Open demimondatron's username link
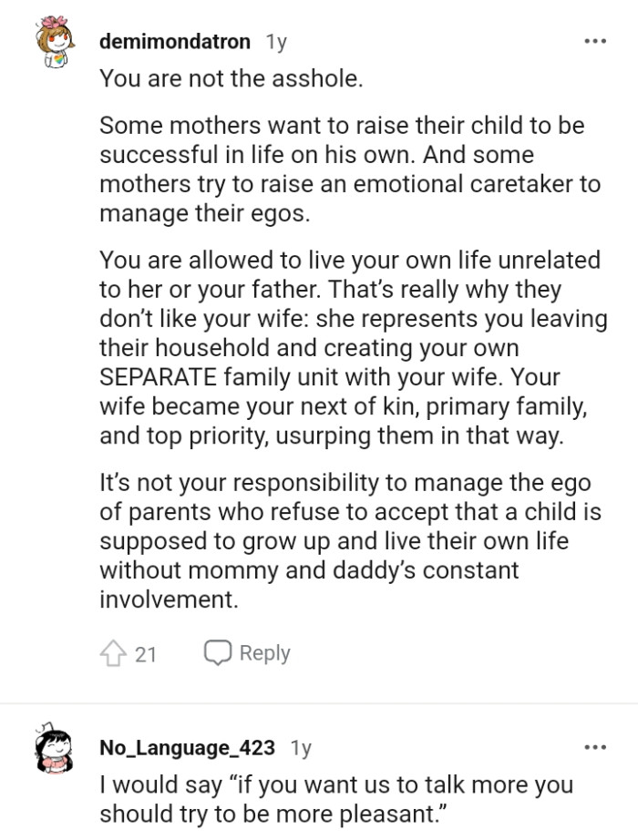Screen dimensions: 638x840 [x=176, y=41]
